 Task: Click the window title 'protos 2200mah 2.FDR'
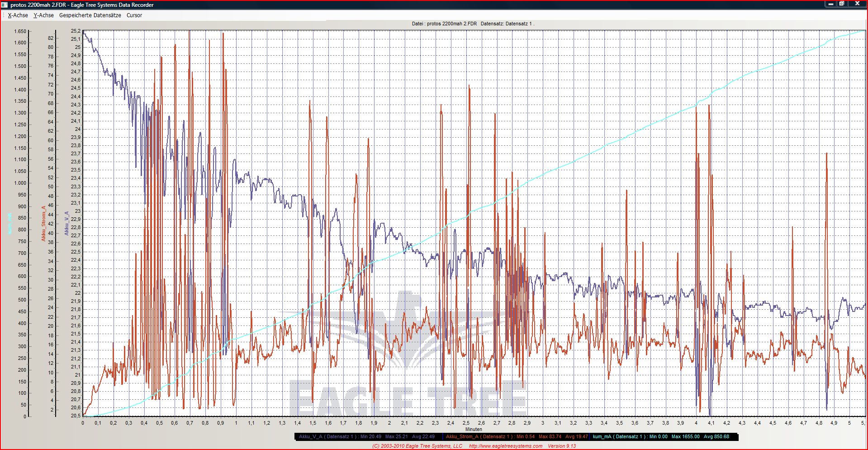click(39, 5)
